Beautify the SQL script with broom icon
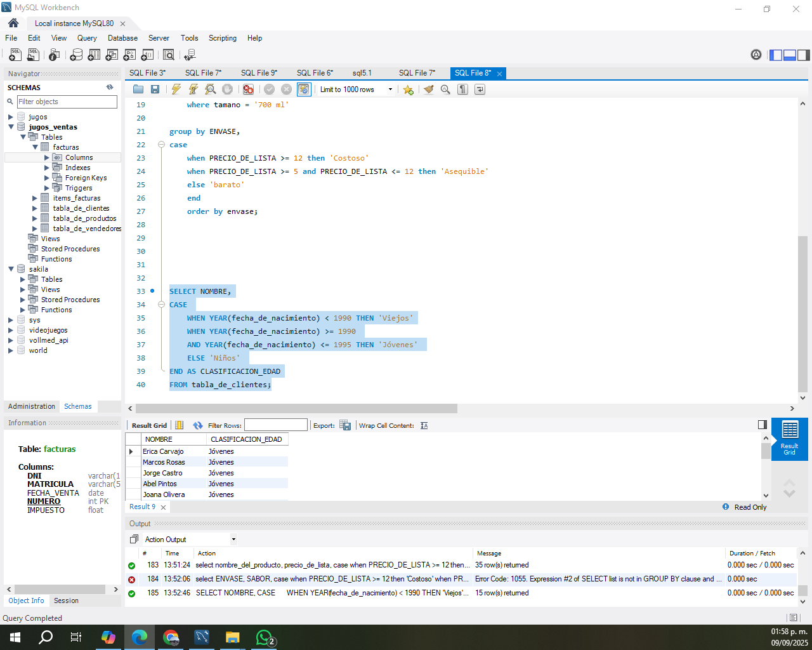Image resolution: width=812 pixels, height=650 pixels. coord(429,90)
